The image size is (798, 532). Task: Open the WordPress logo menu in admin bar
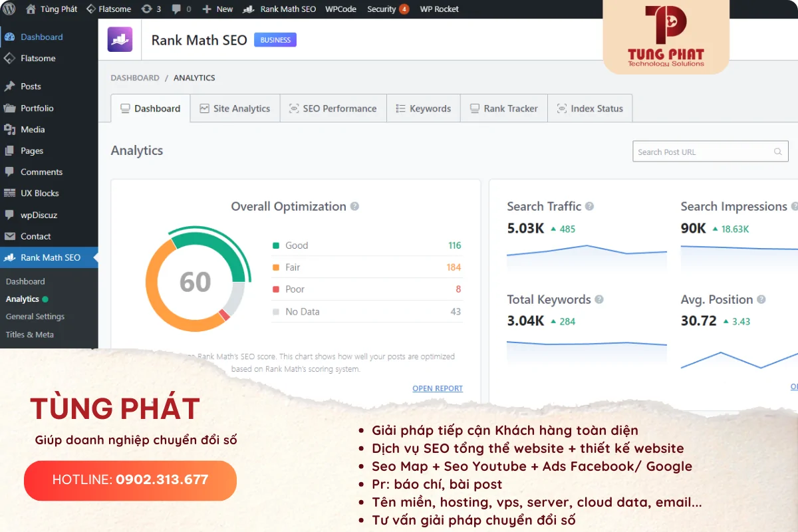click(9, 9)
